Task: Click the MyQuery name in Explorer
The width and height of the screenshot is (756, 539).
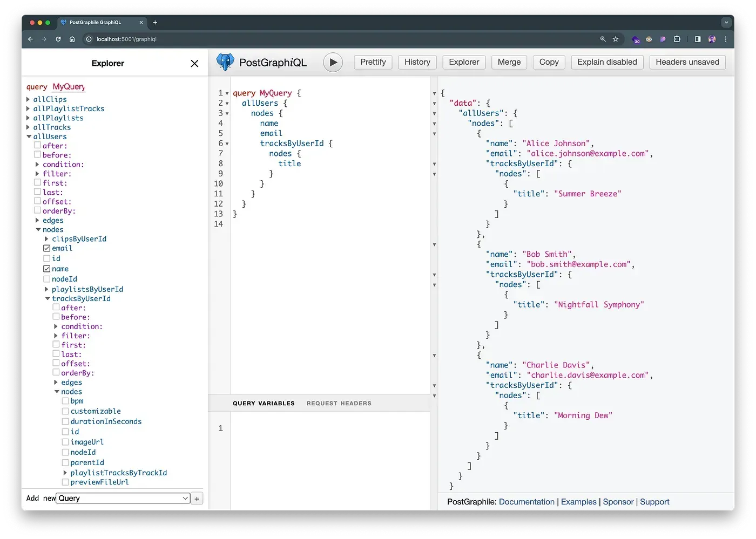Action: tap(69, 87)
